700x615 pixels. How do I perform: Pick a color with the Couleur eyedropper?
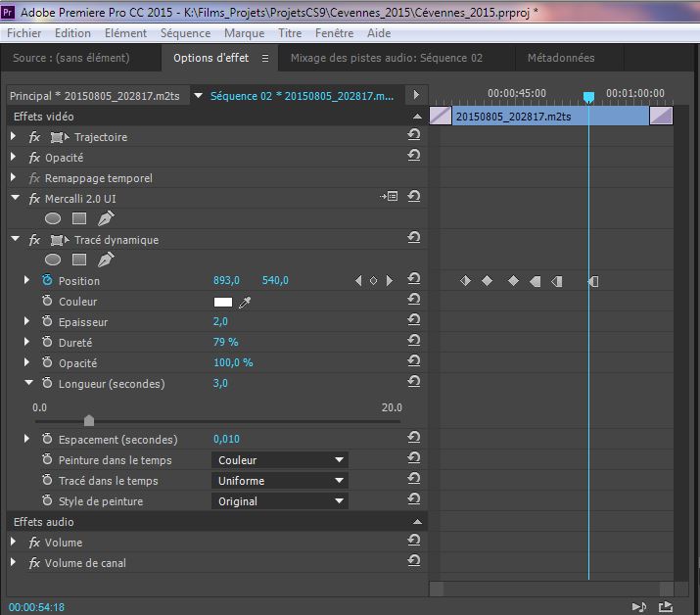[x=245, y=302]
